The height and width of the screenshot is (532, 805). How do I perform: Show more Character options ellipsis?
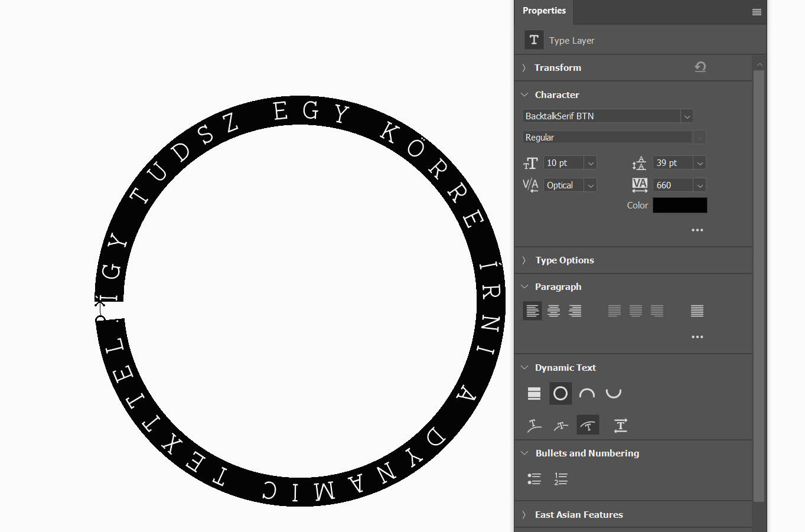(697, 230)
